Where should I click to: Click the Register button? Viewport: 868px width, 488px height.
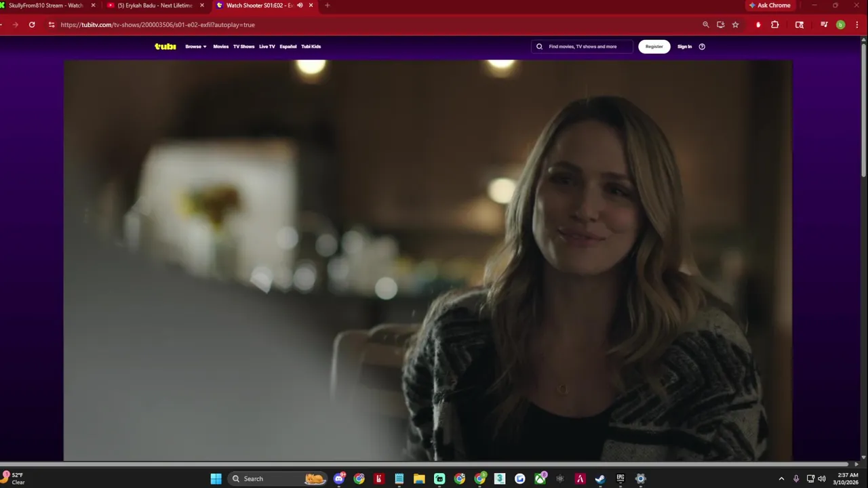[x=654, y=47]
